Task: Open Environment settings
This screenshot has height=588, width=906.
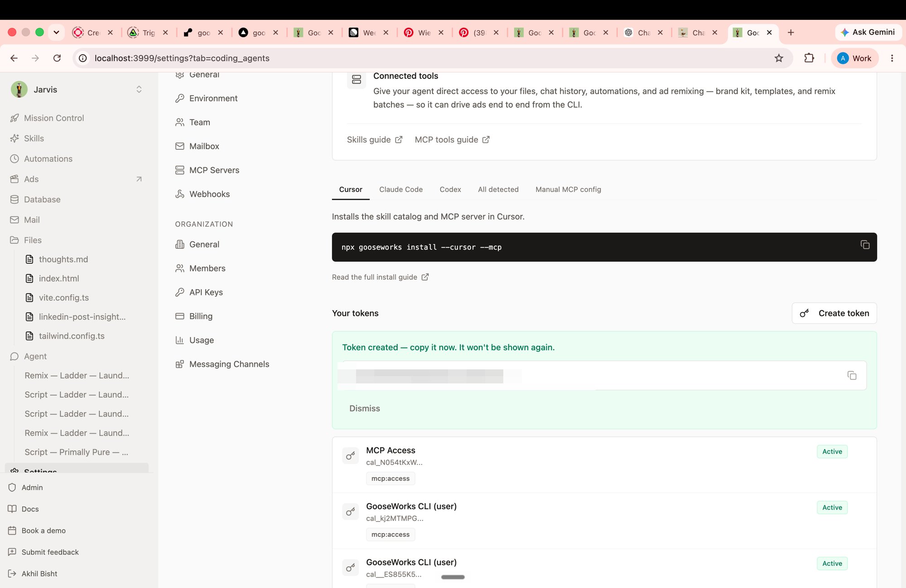Action: pyautogui.click(x=213, y=98)
